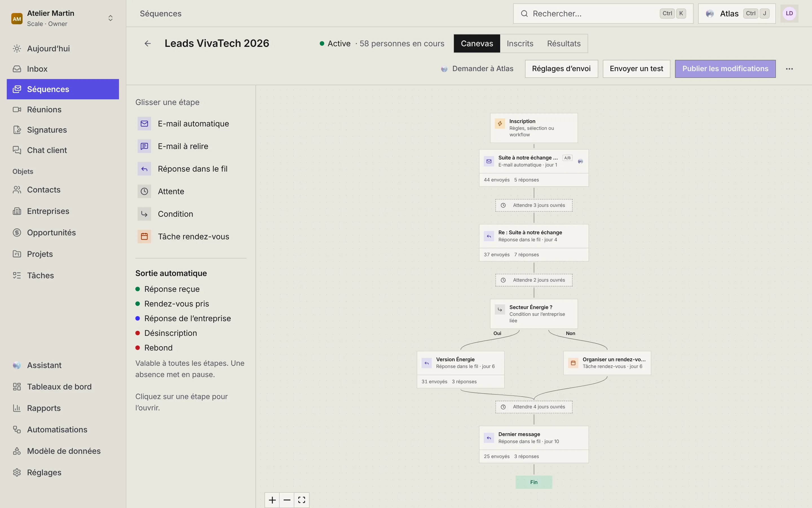The width and height of the screenshot is (812, 508).
Task: Open the Re : Suite à notre échange node
Action: (x=534, y=243)
